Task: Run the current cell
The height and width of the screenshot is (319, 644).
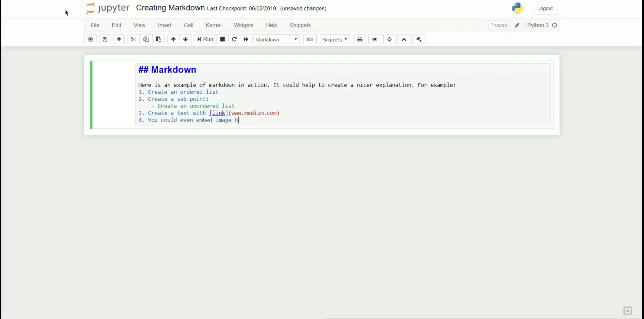Action: point(205,39)
